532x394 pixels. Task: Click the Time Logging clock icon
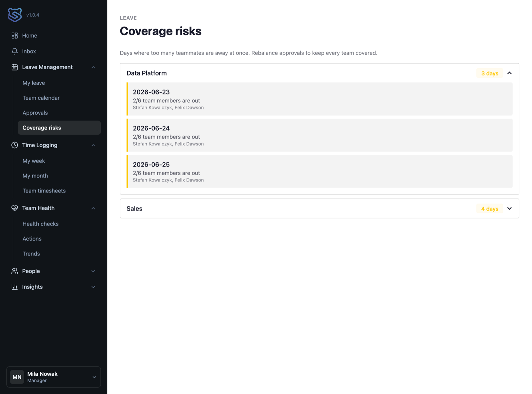click(x=15, y=145)
